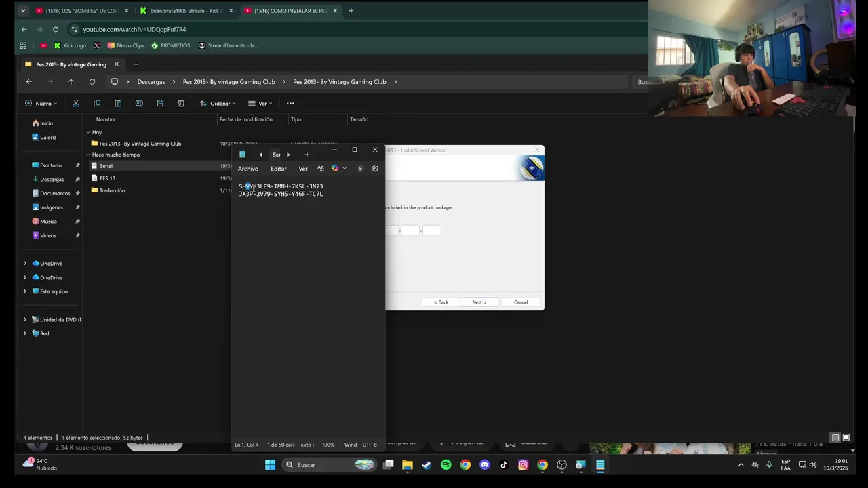The width and height of the screenshot is (868, 488).
Task: Refresh the File Explorer folder view
Action: tap(92, 81)
